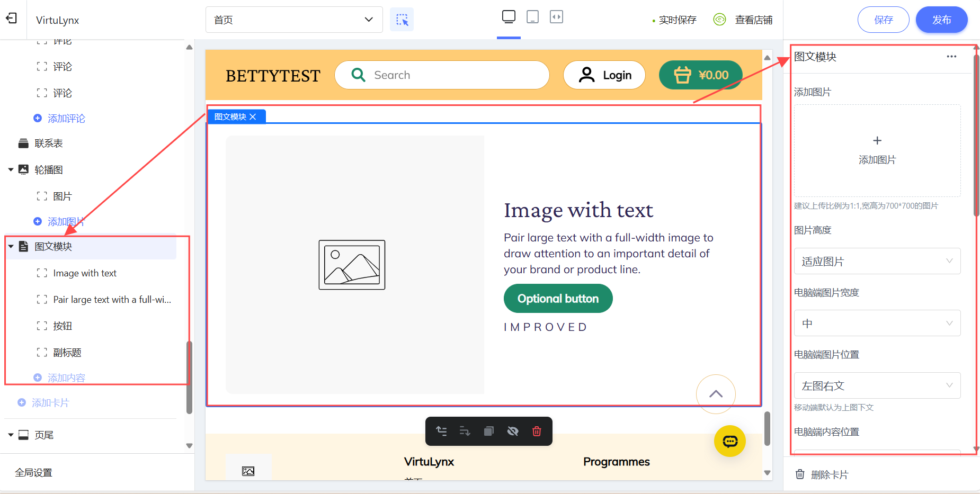The image size is (980, 494).
Task: Click the search magnifier icon in preview
Action: pos(359,75)
